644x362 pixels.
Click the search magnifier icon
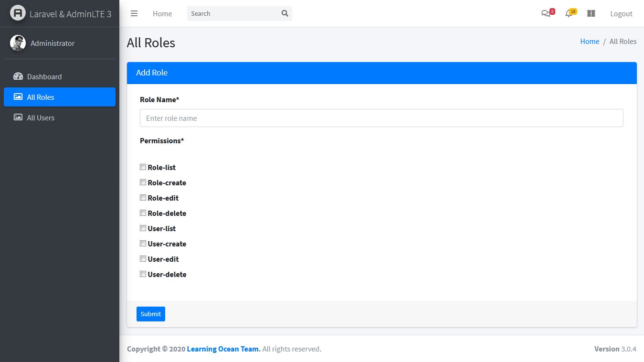[285, 13]
